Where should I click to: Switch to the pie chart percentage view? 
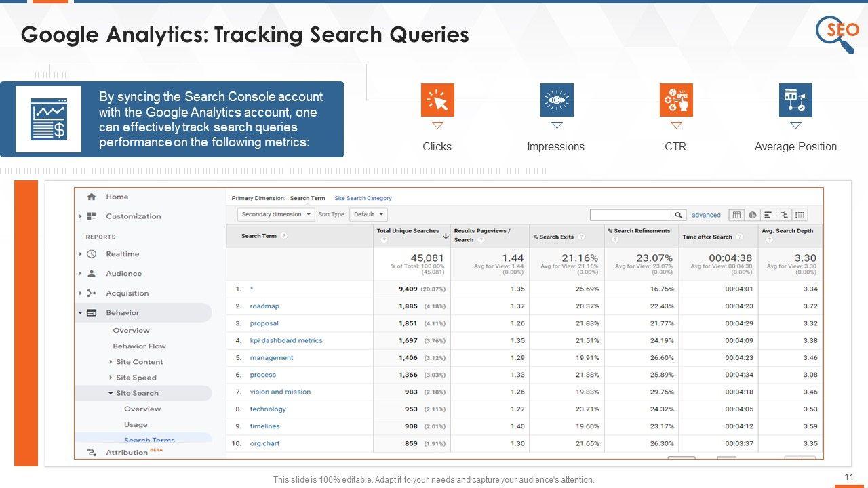pos(752,215)
